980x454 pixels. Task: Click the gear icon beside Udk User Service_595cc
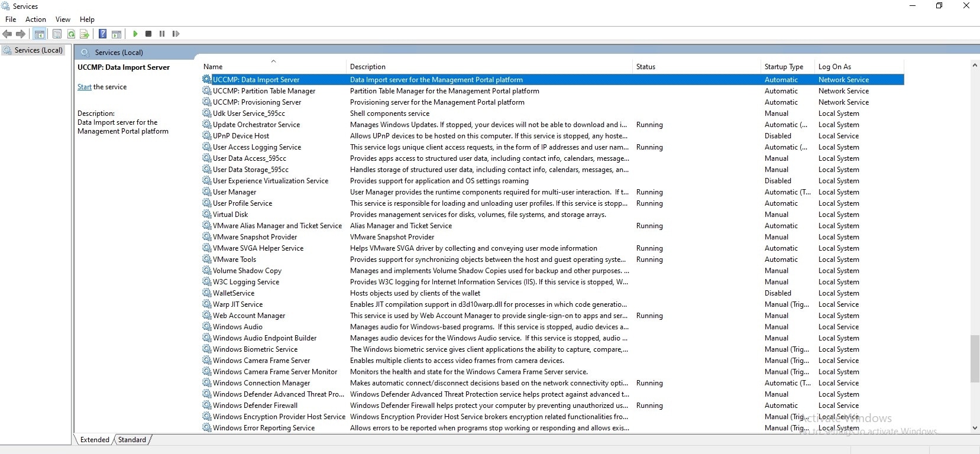click(x=207, y=113)
